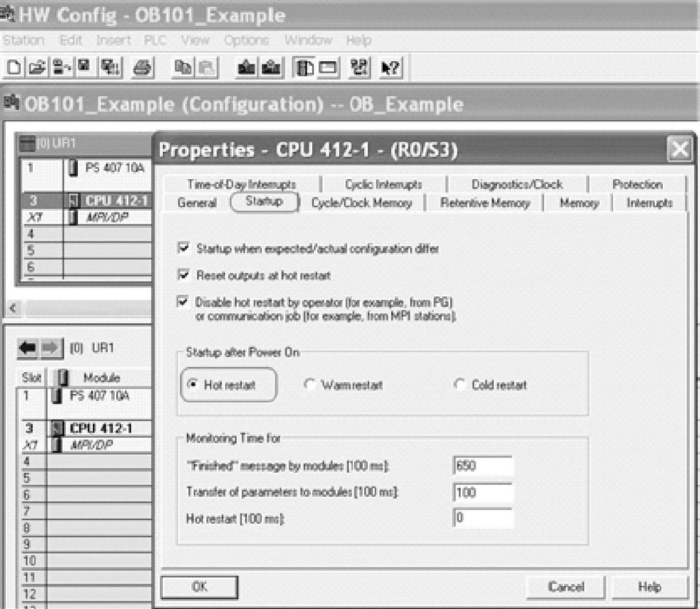Confirm properties with the OK button
Image resolution: width=700 pixels, height=609 pixels.
click(x=199, y=587)
